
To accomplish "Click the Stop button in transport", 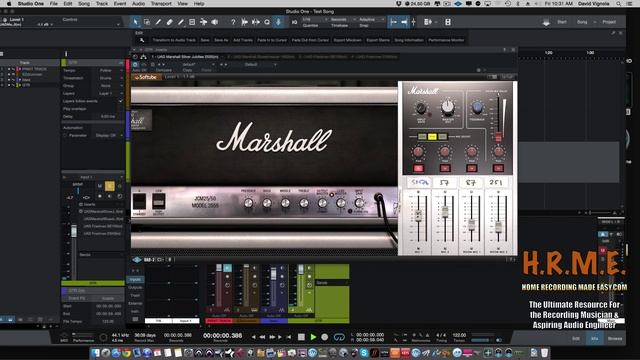I will 301,337.
